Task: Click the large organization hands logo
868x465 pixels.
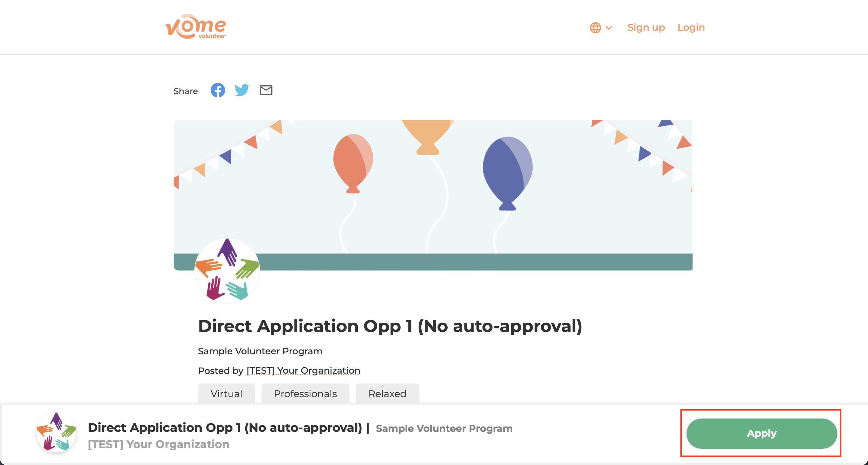Action: click(x=227, y=270)
